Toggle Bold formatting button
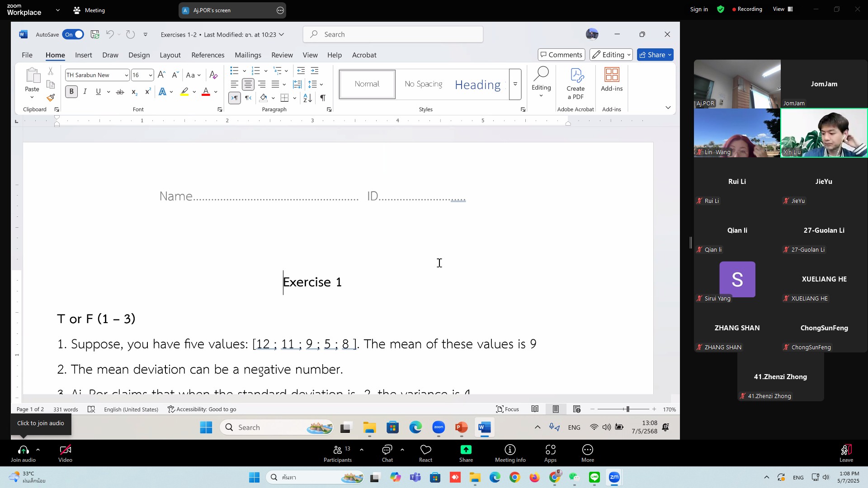868x488 pixels. point(71,92)
